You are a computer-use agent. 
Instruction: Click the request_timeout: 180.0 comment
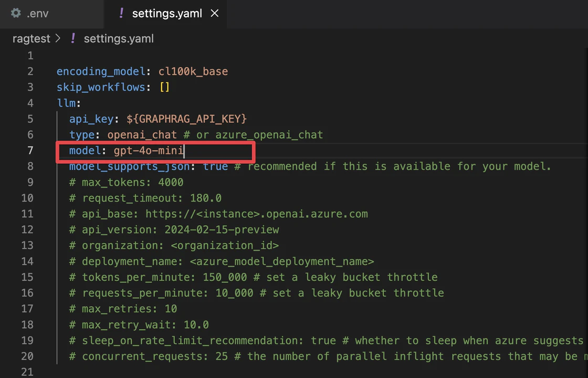coord(145,198)
